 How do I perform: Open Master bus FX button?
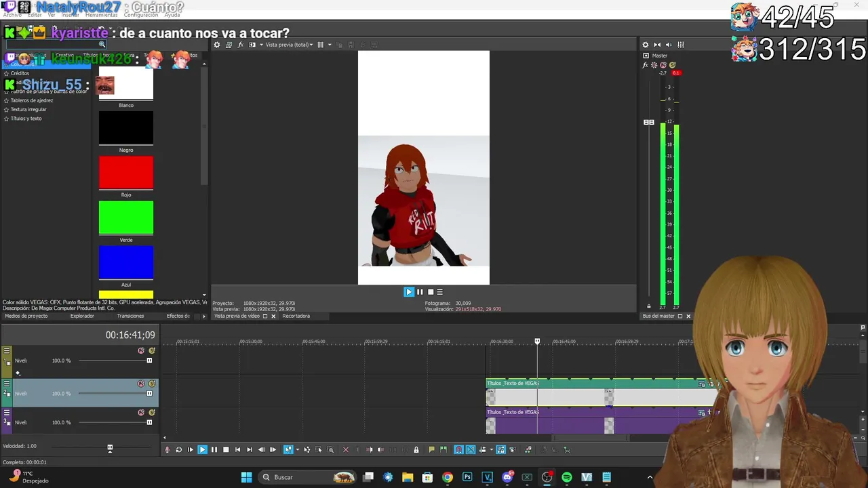coord(646,65)
